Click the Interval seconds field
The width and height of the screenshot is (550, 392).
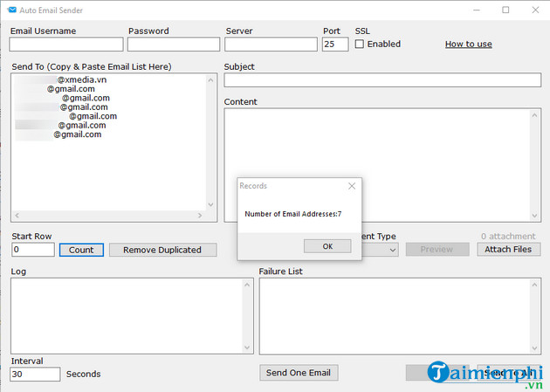point(35,375)
